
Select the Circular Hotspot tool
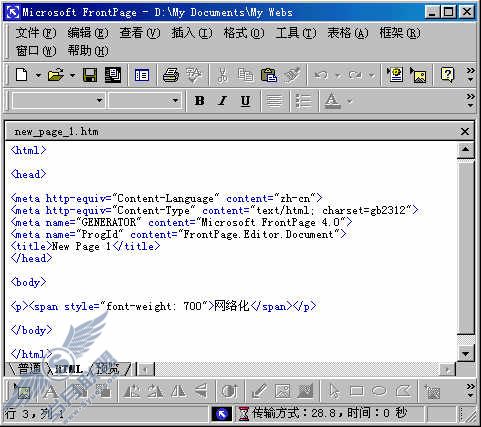click(x=379, y=391)
